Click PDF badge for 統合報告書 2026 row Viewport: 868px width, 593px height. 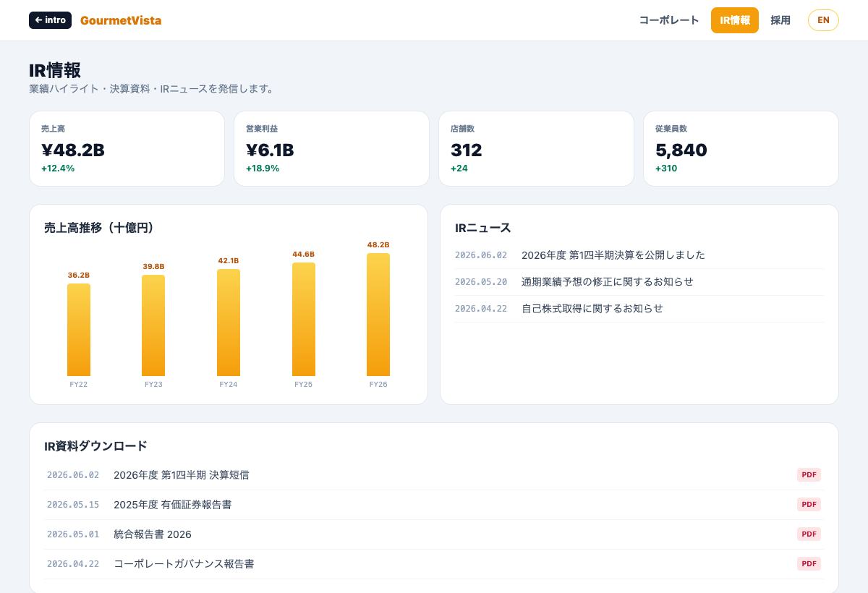click(x=809, y=534)
